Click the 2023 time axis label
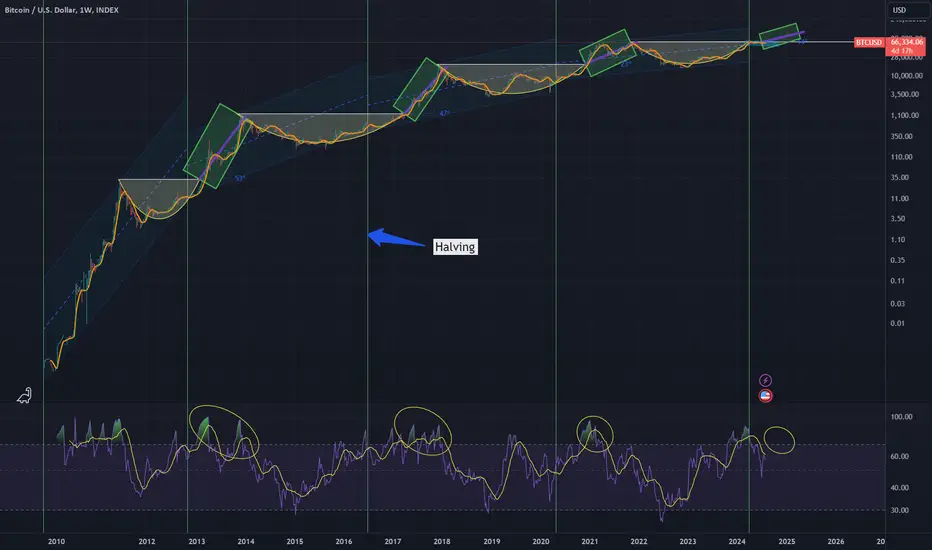The image size is (932, 550). point(688,542)
